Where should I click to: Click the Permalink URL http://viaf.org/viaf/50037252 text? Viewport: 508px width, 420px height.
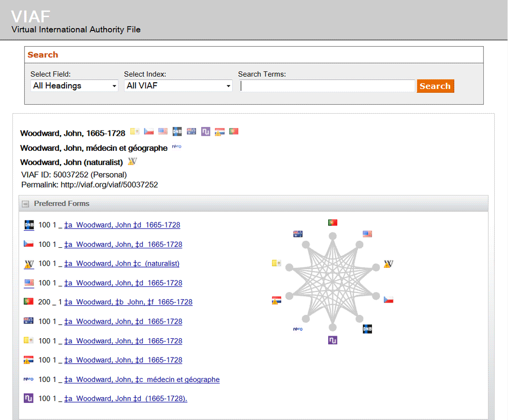coord(109,185)
